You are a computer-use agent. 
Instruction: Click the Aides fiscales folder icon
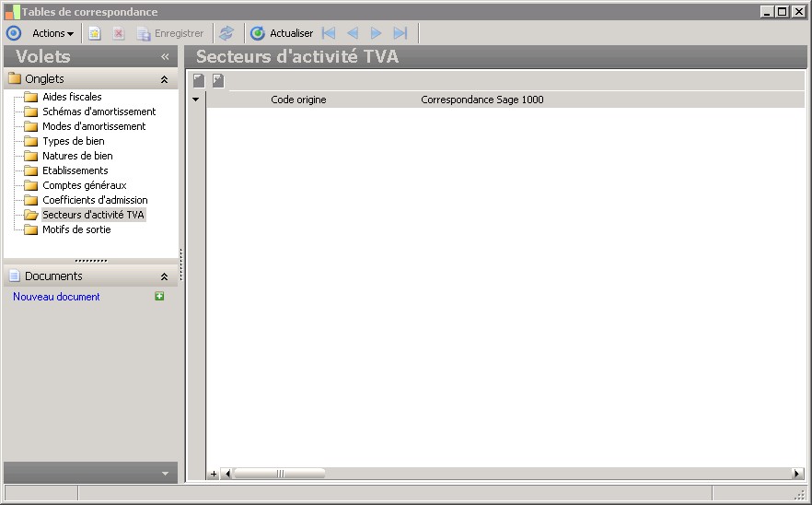pos(31,97)
